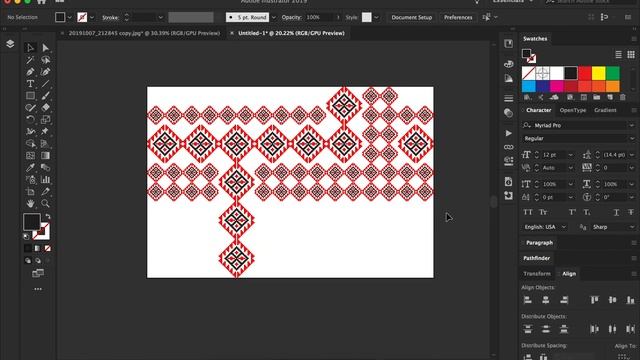Pick the Shaper pencil tool
The image size is (640, 360).
[30, 107]
